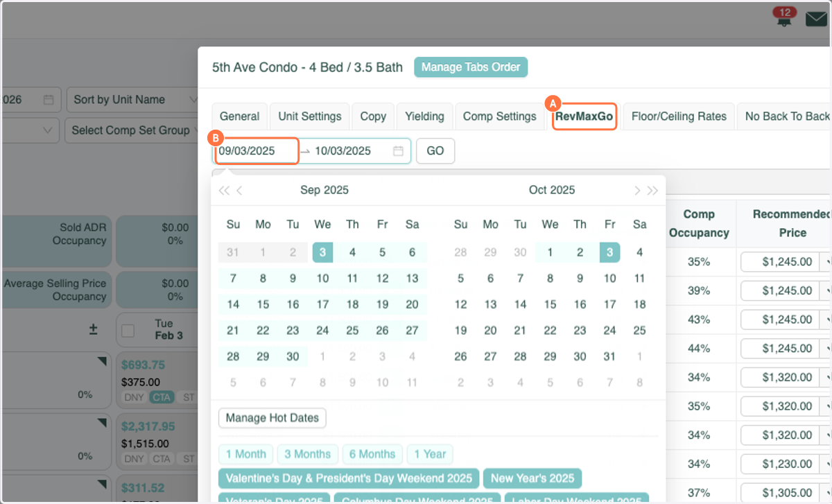Select September 20 in the calendar

(412, 304)
